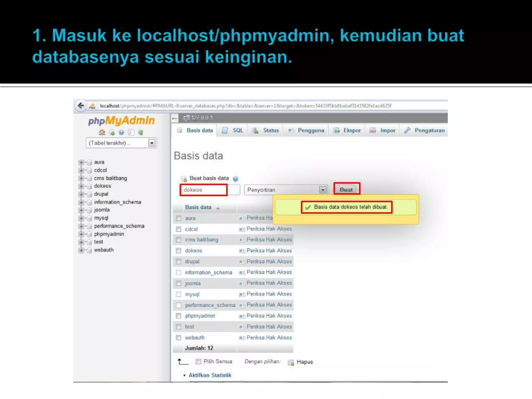Click the Periksa Hak Akses icon for mysql
The height and width of the screenshot is (399, 532).
point(242,294)
